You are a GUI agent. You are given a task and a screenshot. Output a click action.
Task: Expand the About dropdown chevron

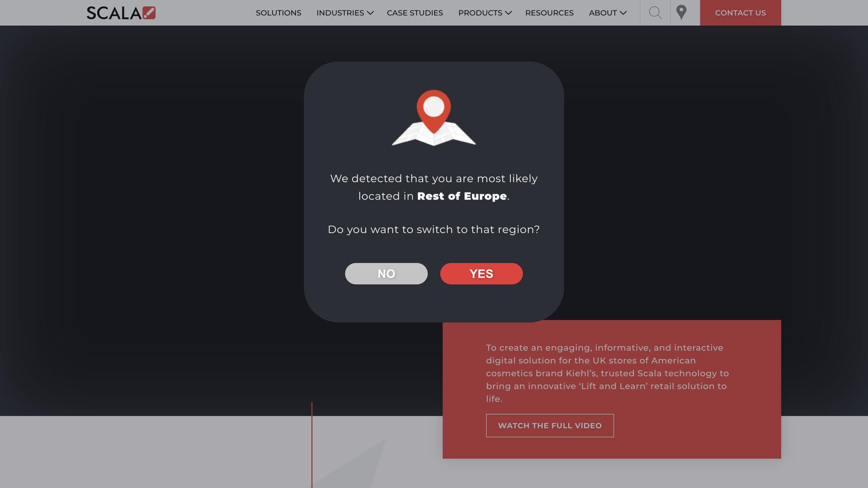[x=623, y=13]
